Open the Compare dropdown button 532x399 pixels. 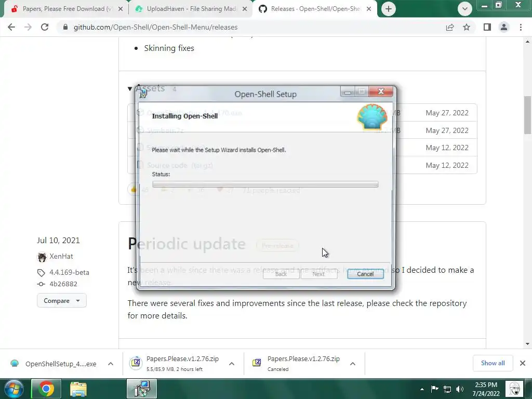point(62,301)
